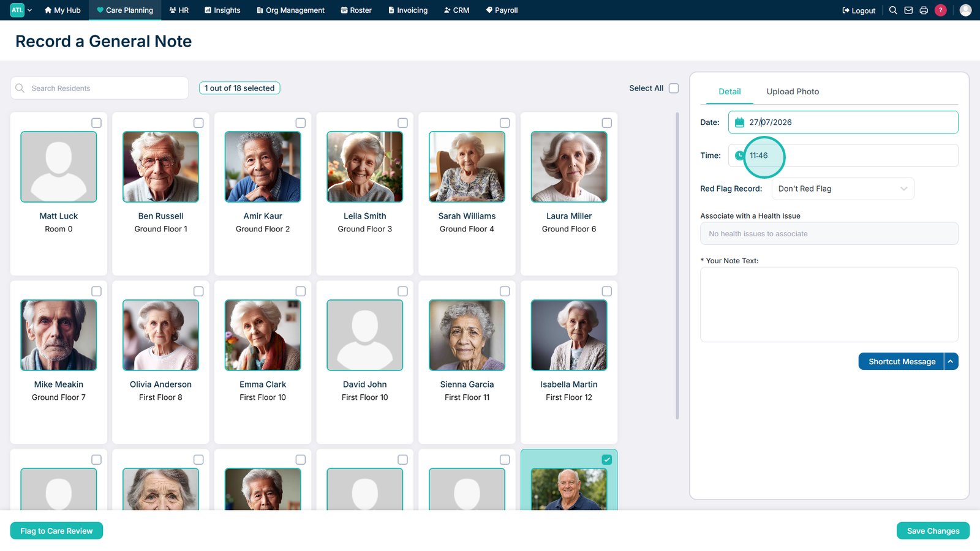Click Amir Kaur's photo
This screenshot has width=980, height=551.
[263, 167]
